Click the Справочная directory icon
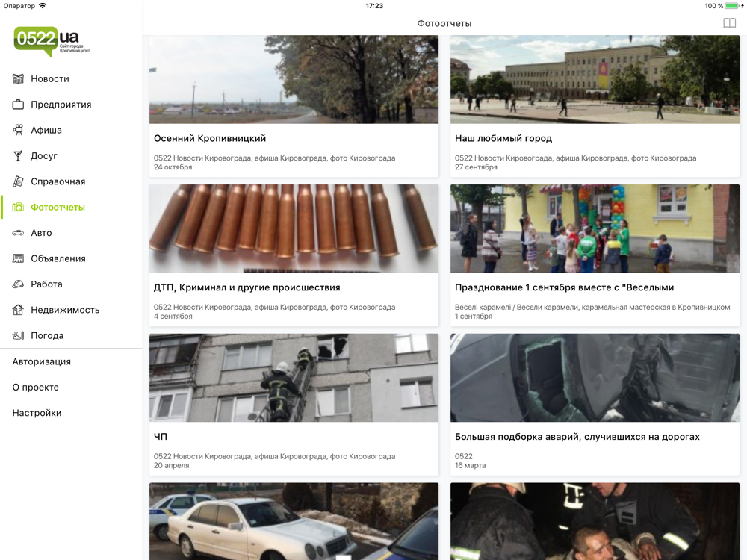The height and width of the screenshot is (560, 747). pyautogui.click(x=18, y=182)
